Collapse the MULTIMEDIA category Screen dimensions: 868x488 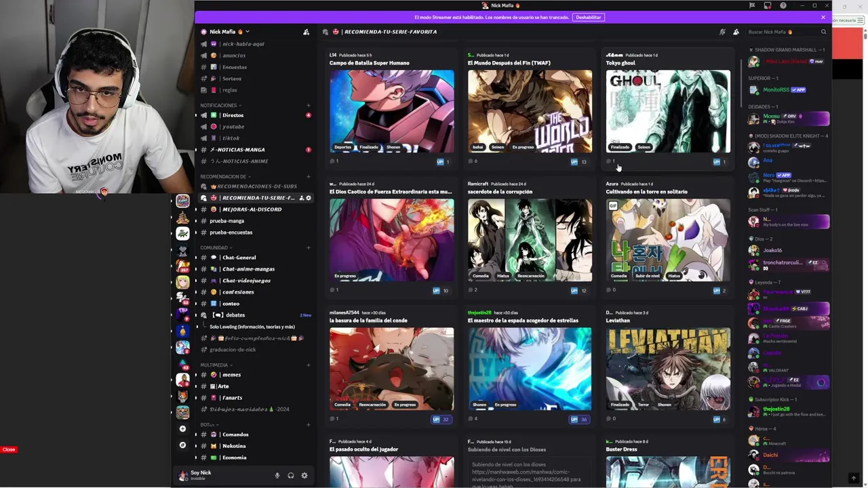(216, 365)
